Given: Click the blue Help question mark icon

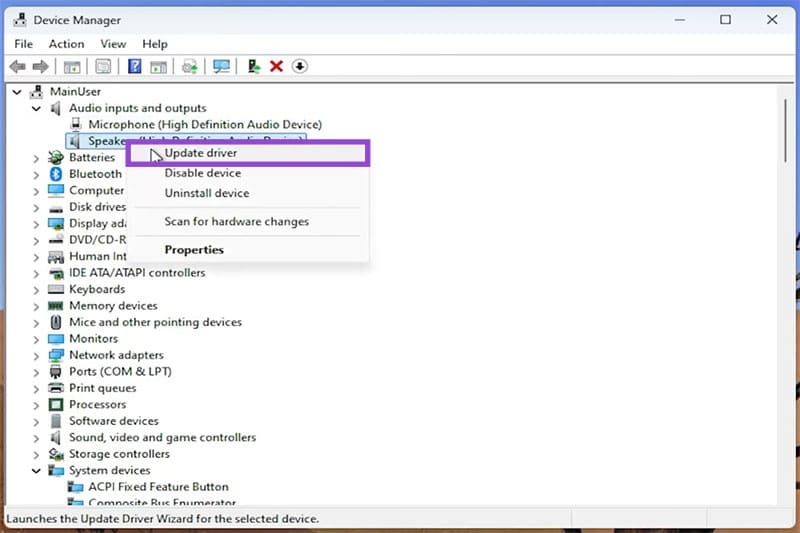Looking at the screenshot, I should [134, 67].
